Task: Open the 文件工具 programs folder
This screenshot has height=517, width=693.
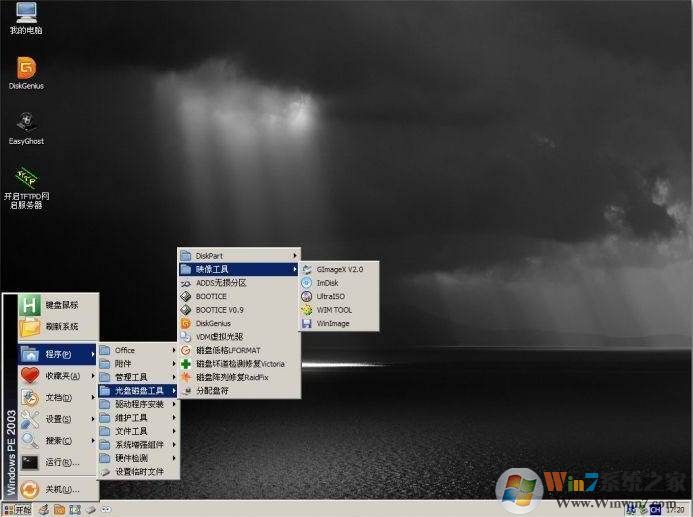Action: pos(138,431)
